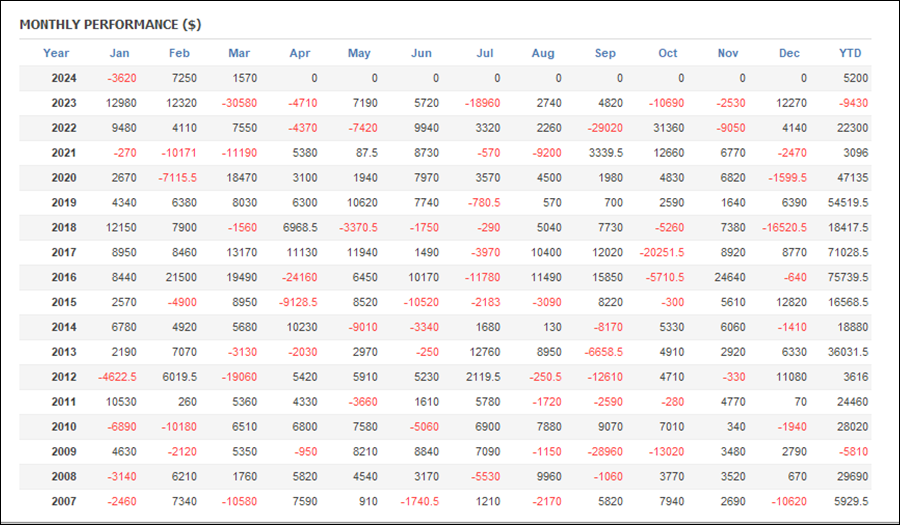
Task: Click the Jul column header
Action: click(485, 53)
